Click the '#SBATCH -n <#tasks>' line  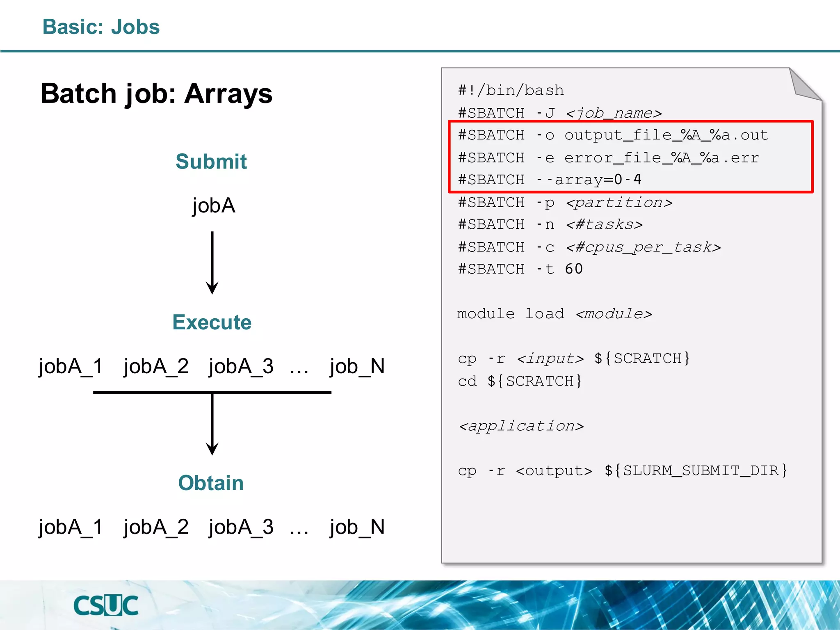(x=550, y=224)
